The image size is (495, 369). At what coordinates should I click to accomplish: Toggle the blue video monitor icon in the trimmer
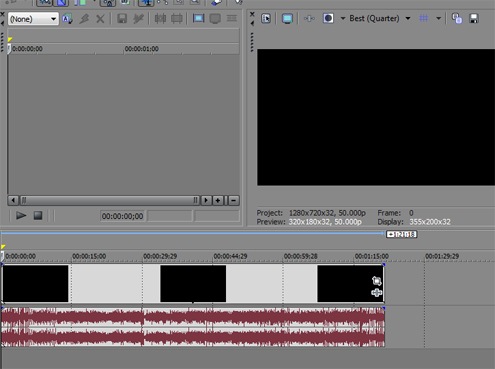tap(199, 18)
